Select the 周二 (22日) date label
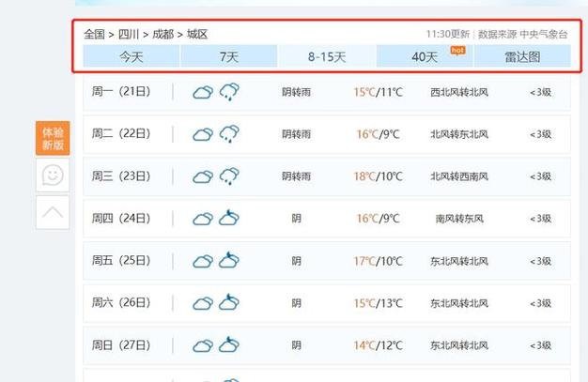The width and height of the screenshot is (588, 382). click(x=121, y=133)
